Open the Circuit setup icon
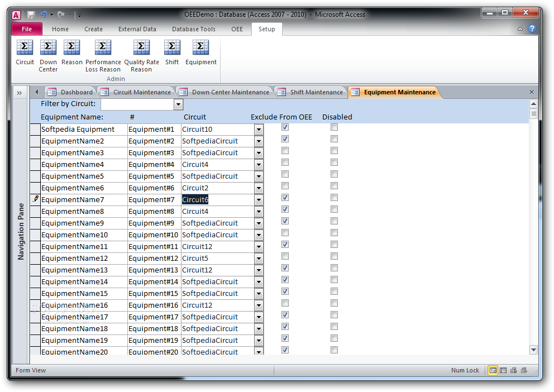 pyautogui.click(x=25, y=52)
